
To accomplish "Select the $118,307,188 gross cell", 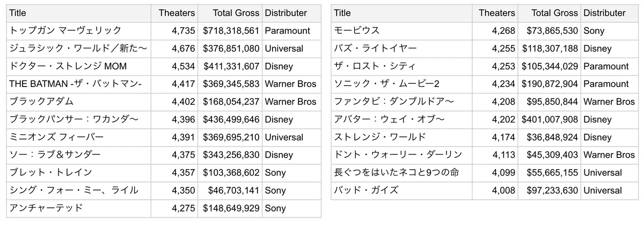I will (549, 48).
